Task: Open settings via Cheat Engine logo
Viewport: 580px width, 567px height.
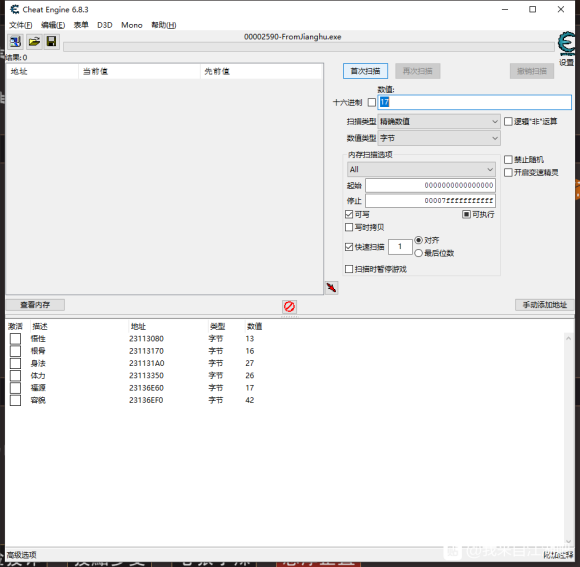Action: pos(566,44)
